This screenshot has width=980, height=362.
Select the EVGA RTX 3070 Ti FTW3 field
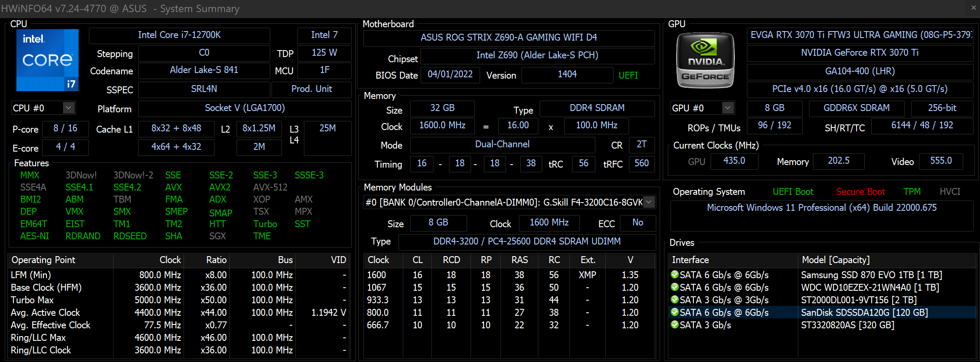coord(860,35)
